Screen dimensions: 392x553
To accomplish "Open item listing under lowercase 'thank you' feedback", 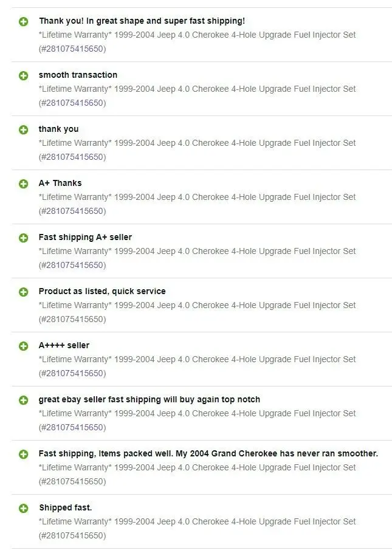I will pos(197,143).
